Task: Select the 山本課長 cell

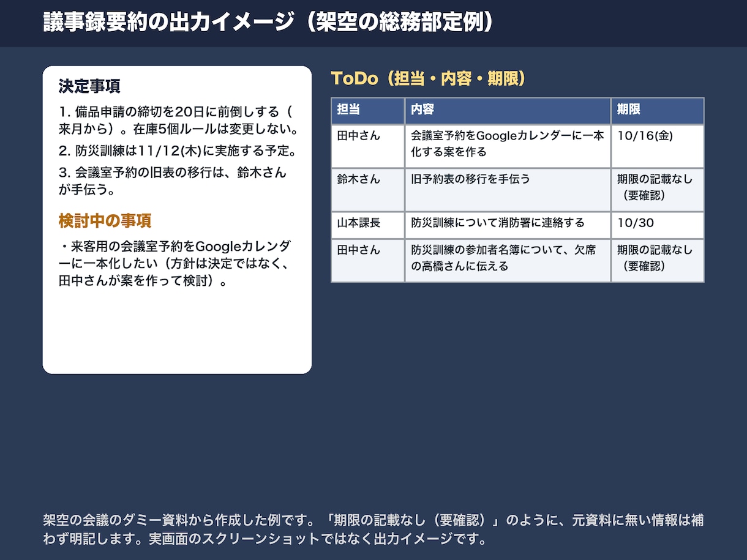Action: [x=367, y=225]
